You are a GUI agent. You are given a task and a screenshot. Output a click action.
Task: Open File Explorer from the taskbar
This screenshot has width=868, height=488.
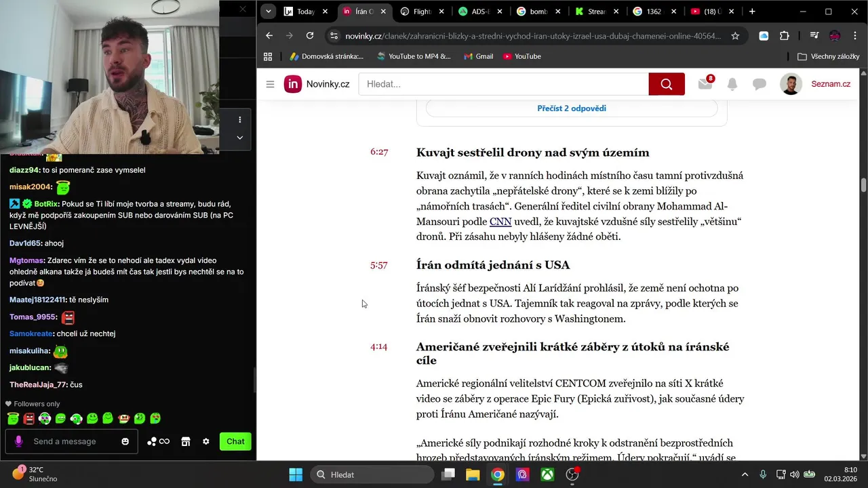click(473, 474)
